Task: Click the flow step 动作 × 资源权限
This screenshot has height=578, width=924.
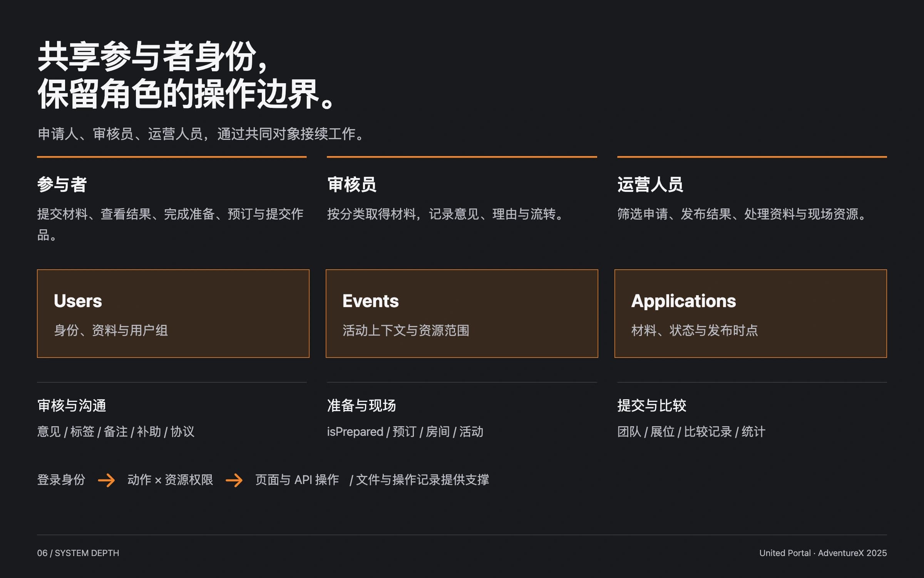Action: tap(170, 480)
